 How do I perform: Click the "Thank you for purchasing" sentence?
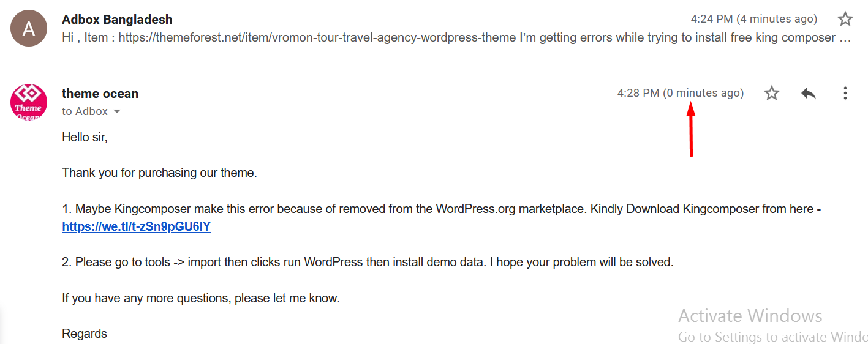(x=159, y=173)
